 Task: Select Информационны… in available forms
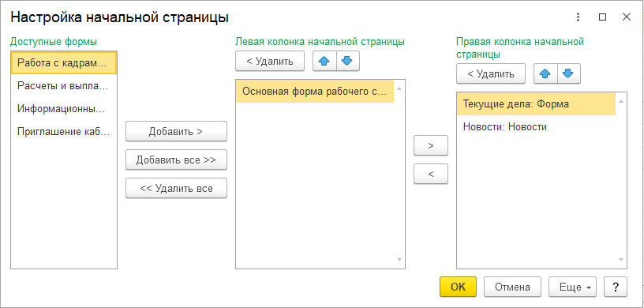point(64,108)
